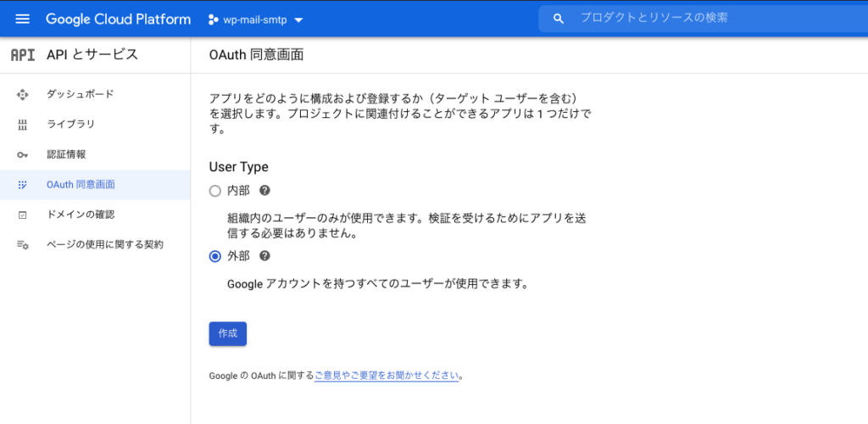Click the page usage agreement icon
Image resolution: width=868 pixels, height=424 pixels.
click(23, 245)
